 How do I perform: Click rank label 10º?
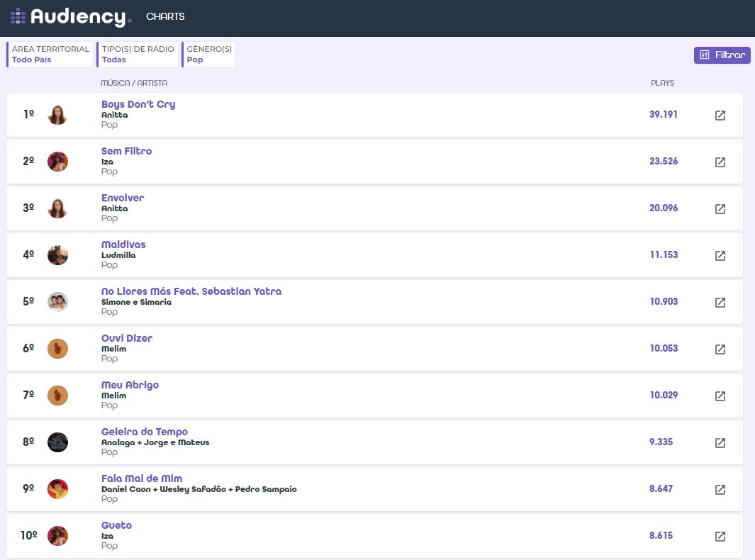tap(29, 535)
